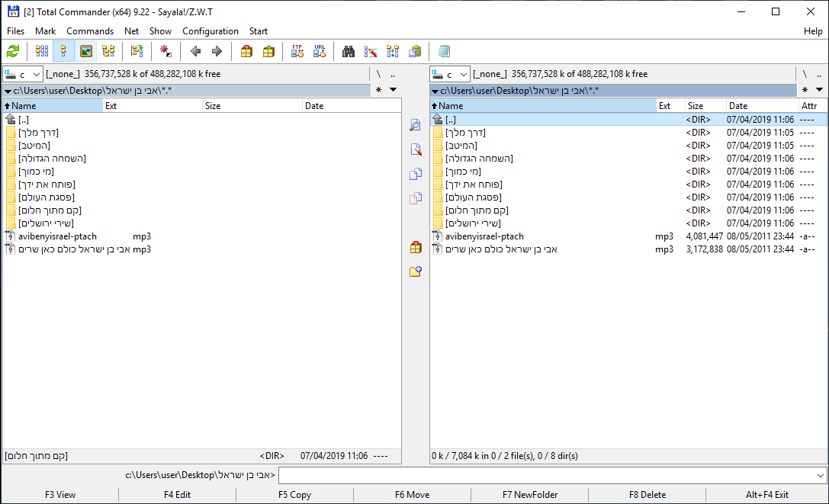Switch to full details view icon

tap(63, 51)
